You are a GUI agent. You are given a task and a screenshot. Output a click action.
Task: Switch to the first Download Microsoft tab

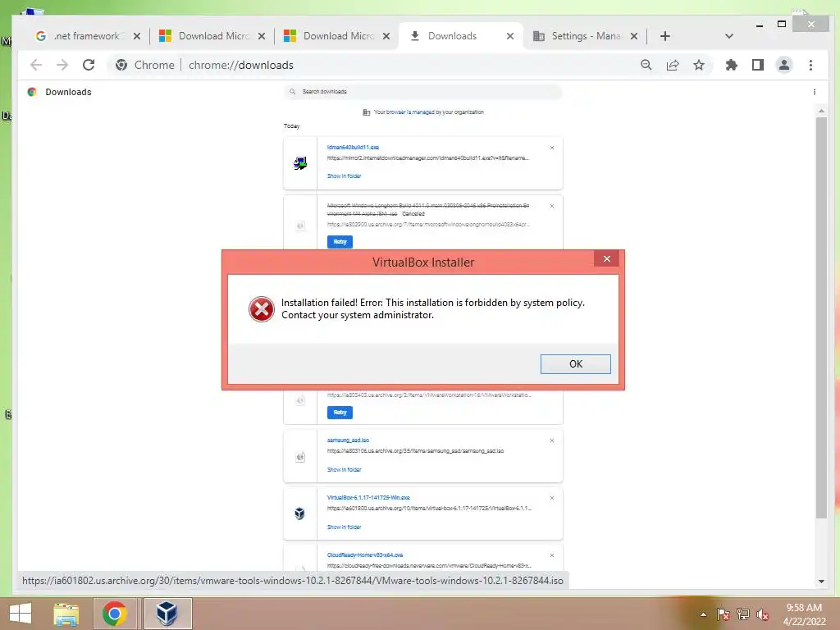(212, 36)
